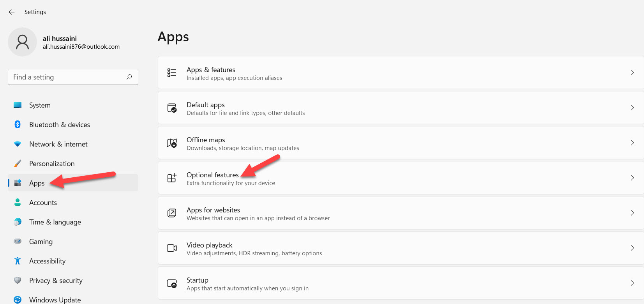644x304 pixels.
Task: Expand Default apps chevron arrow
Action: [x=632, y=108]
